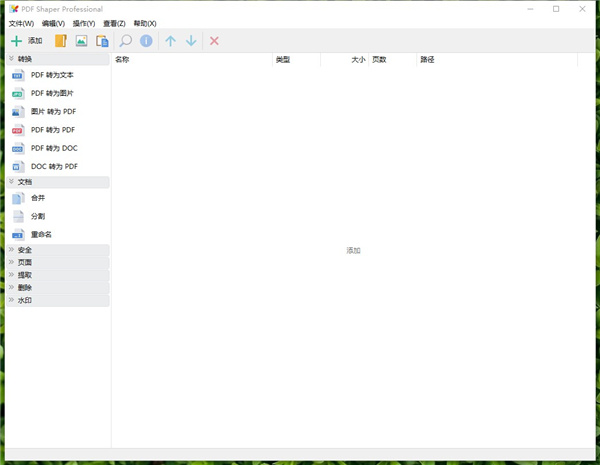Click the magnifier preview icon
The image size is (600, 465).
tap(126, 41)
